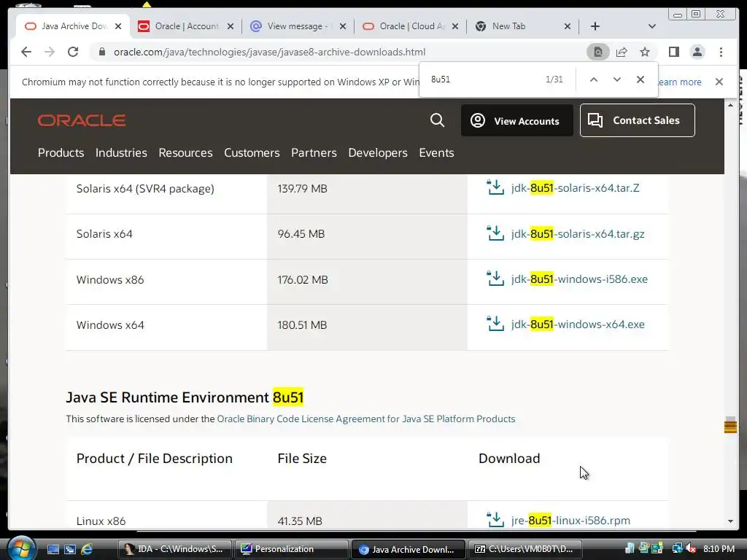Bookmark this page with the star icon

coord(645,52)
